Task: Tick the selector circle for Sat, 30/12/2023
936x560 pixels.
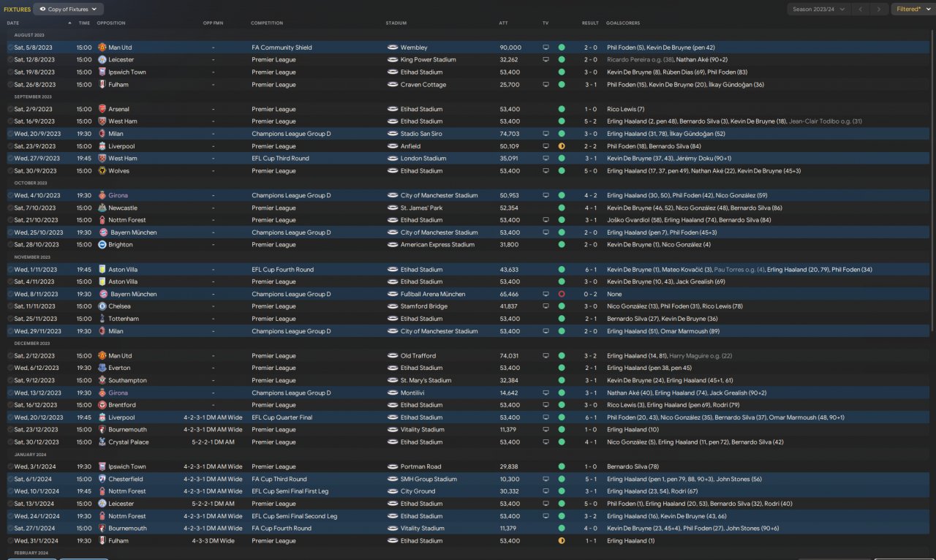Action: [x=10, y=442]
